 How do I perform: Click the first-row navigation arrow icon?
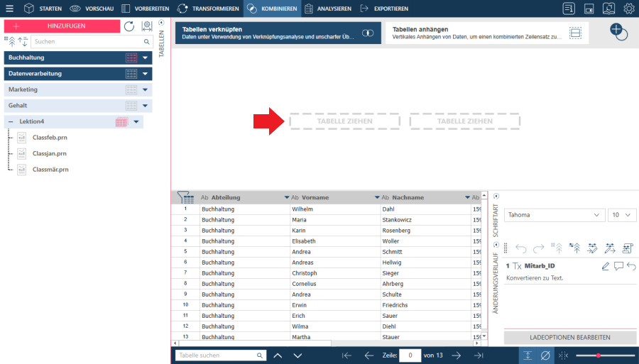(346, 355)
